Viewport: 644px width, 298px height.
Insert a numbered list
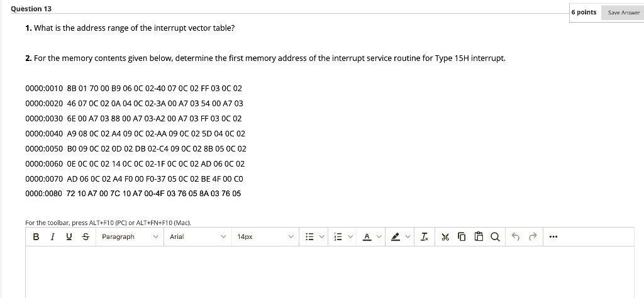(x=338, y=237)
